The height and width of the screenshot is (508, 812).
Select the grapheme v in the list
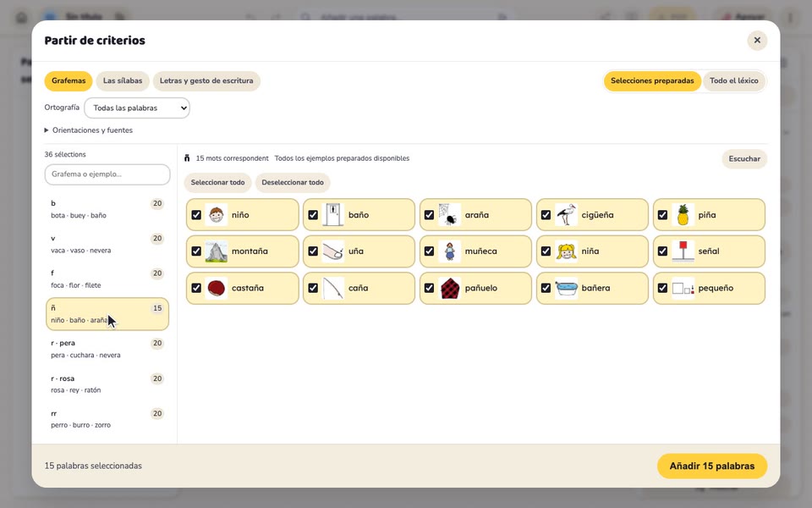107,244
